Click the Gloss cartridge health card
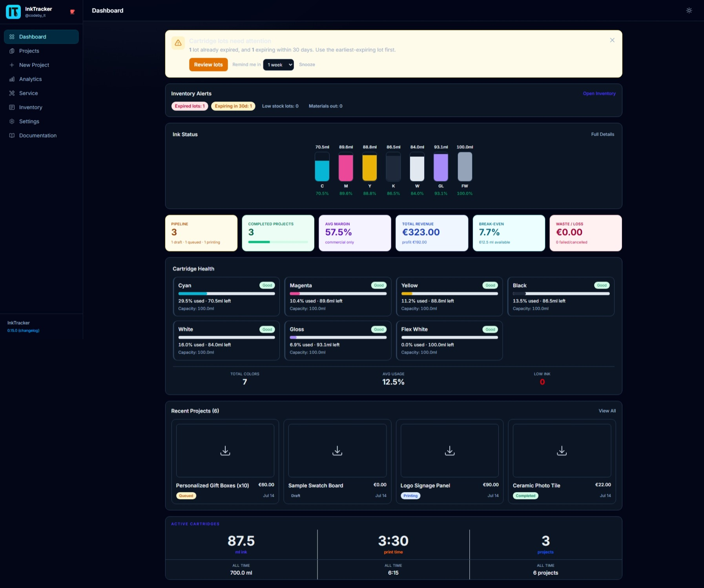The width and height of the screenshot is (704, 588). pyautogui.click(x=338, y=340)
